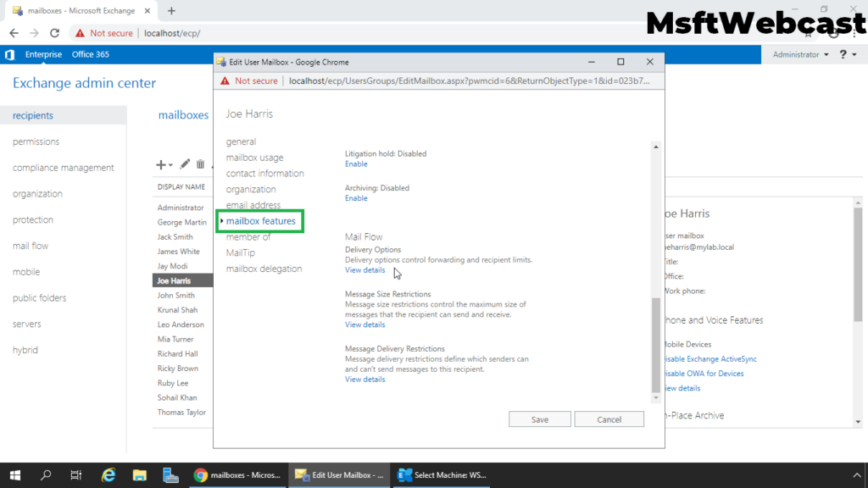Sort by DISPLAY NAME column header
Image resolution: width=868 pixels, height=488 pixels.
[181, 187]
